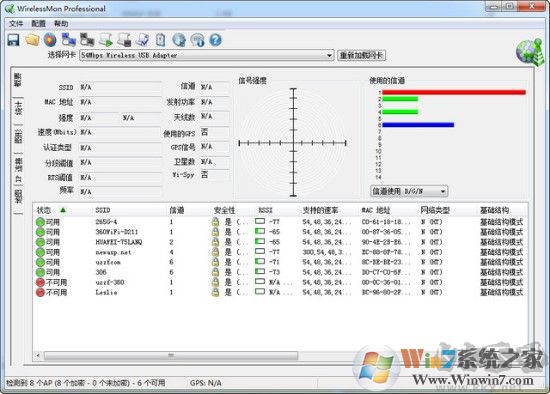Click the signal bar icon in uzzfcom row
Image resolution: width=550 pixels, height=394 pixels.
tap(260, 261)
